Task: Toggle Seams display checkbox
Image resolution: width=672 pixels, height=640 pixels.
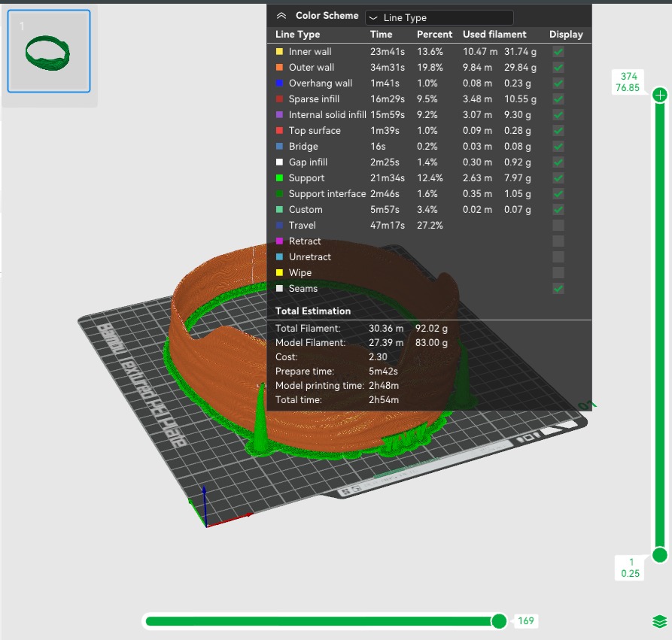Action: (x=558, y=289)
